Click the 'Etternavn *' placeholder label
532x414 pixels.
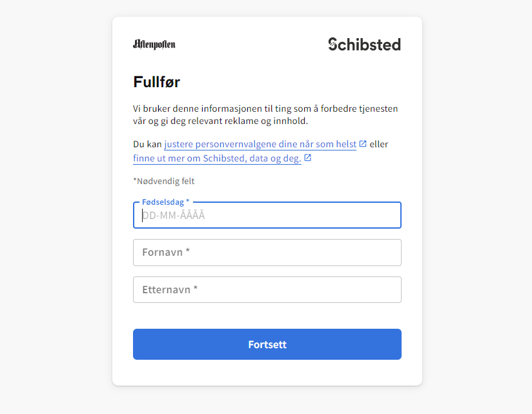[170, 290]
